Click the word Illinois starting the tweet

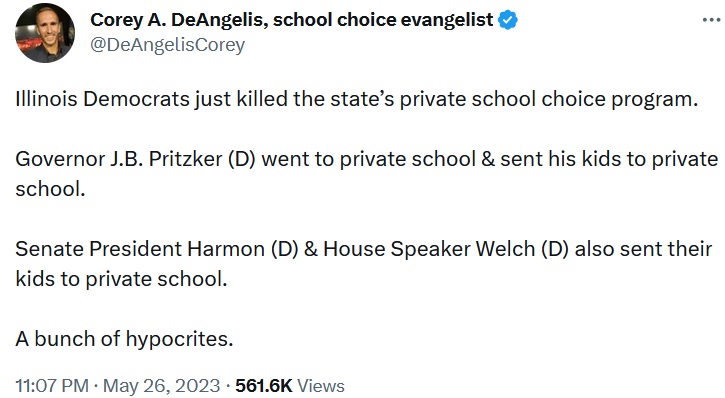pyautogui.click(x=46, y=99)
